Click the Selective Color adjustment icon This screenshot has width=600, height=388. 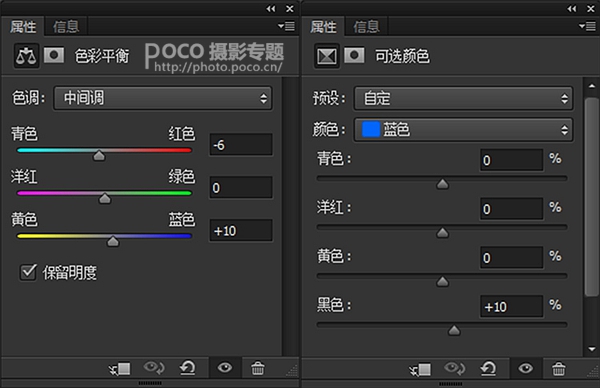pos(327,56)
